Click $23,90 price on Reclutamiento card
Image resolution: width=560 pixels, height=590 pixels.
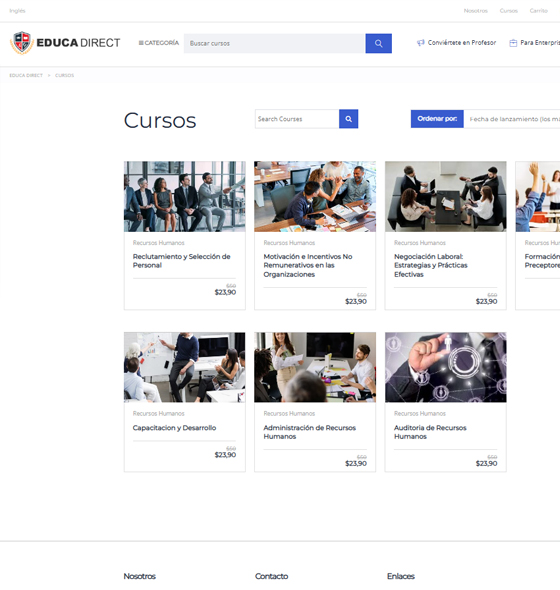click(x=225, y=292)
